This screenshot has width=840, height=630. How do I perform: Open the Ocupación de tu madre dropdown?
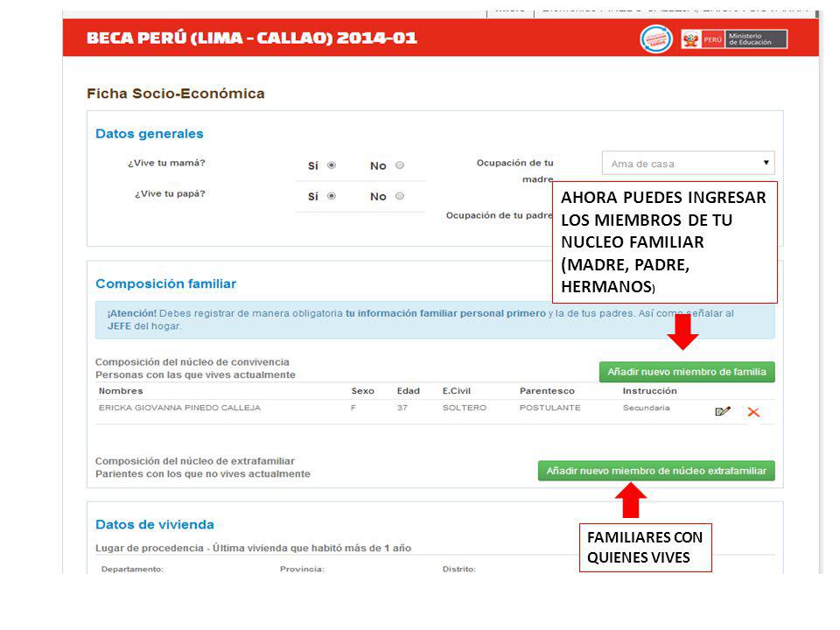pyautogui.click(x=689, y=164)
